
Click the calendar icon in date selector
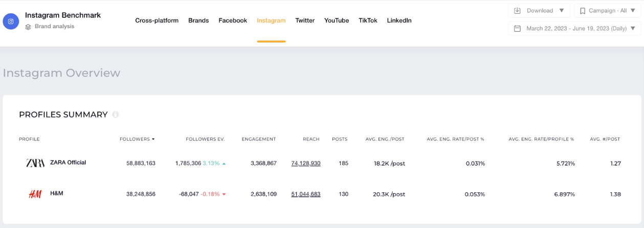pyautogui.click(x=517, y=29)
